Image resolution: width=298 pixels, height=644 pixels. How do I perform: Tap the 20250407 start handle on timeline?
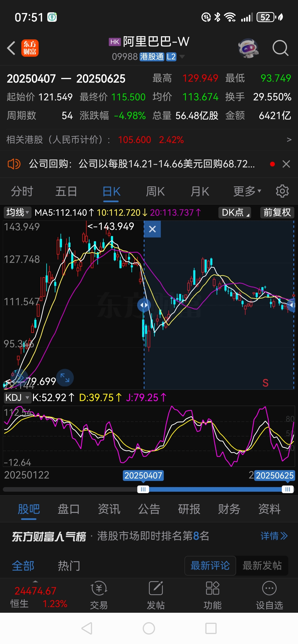pyautogui.click(x=143, y=489)
